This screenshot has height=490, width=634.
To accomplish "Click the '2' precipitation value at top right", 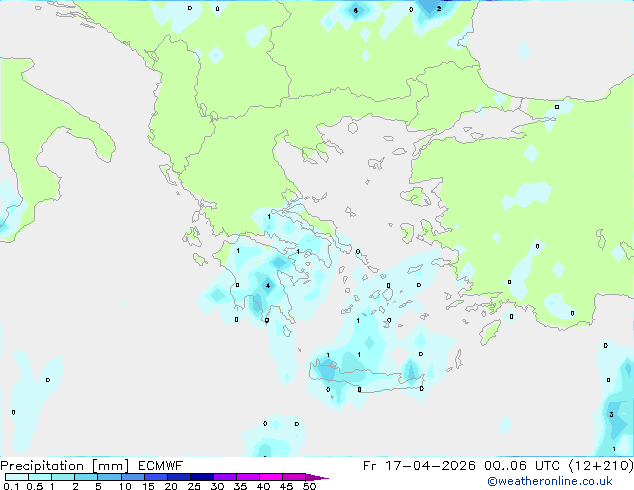I will click(x=439, y=8).
